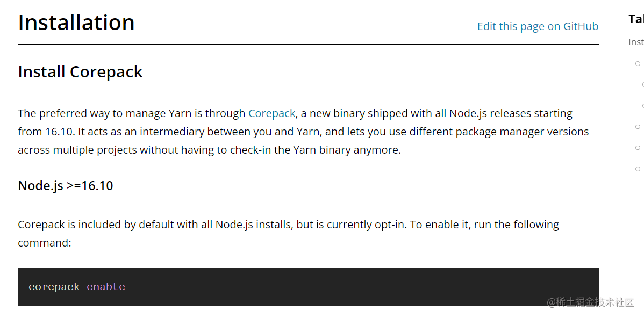Click the "Installation" page title
The image size is (644, 318).
point(76,22)
